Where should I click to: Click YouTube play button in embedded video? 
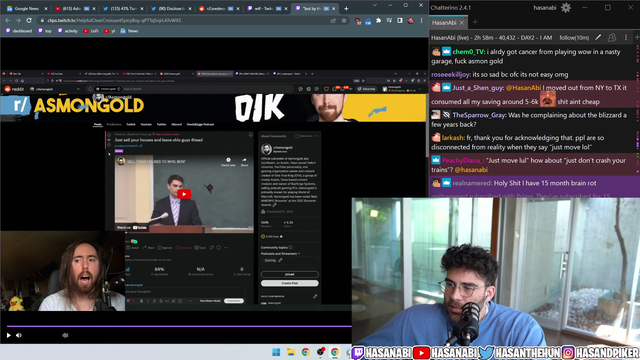pyautogui.click(x=184, y=194)
